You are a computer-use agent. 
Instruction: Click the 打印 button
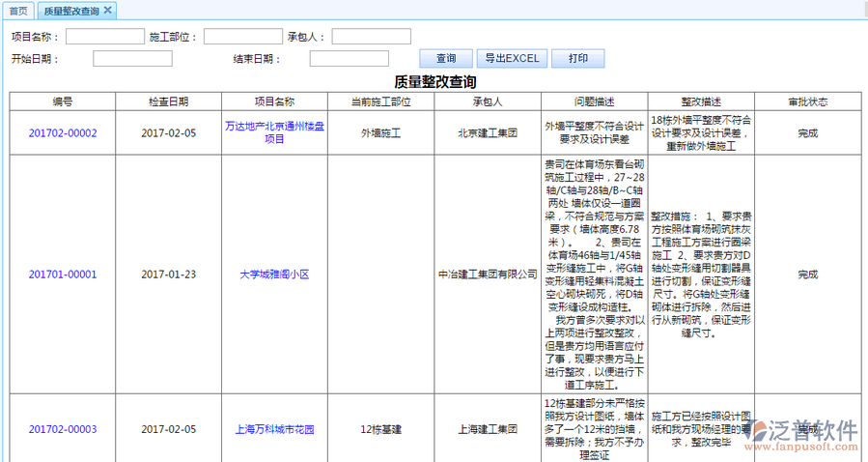pyautogui.click(x=578, y=58)
